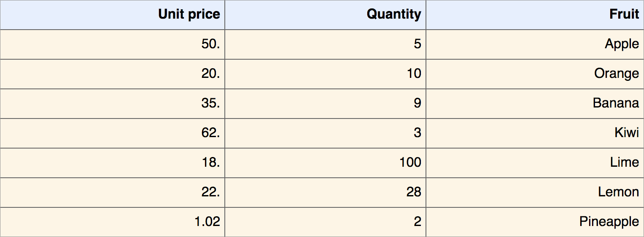Click the unit price 35. cell
Viewport: 644px width, 237px height.
(210, 103)
